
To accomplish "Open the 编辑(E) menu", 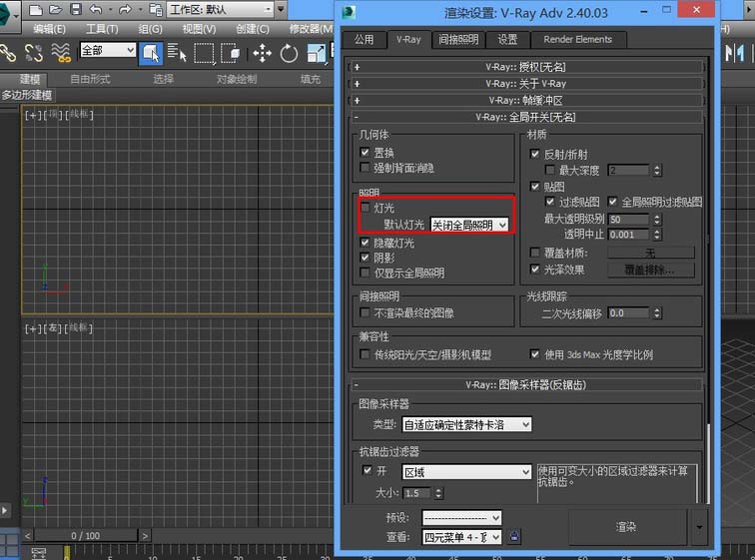I will coord(49,29).
